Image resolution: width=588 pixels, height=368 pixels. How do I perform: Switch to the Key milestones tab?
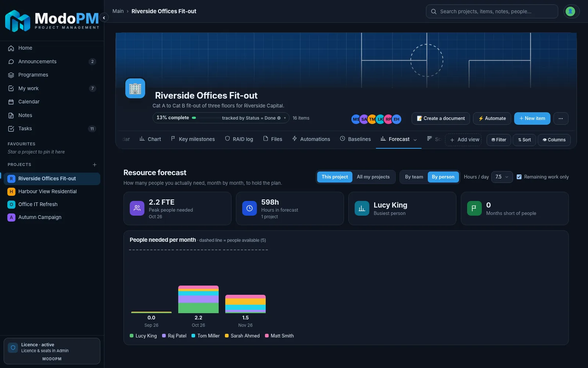[193, 139]
